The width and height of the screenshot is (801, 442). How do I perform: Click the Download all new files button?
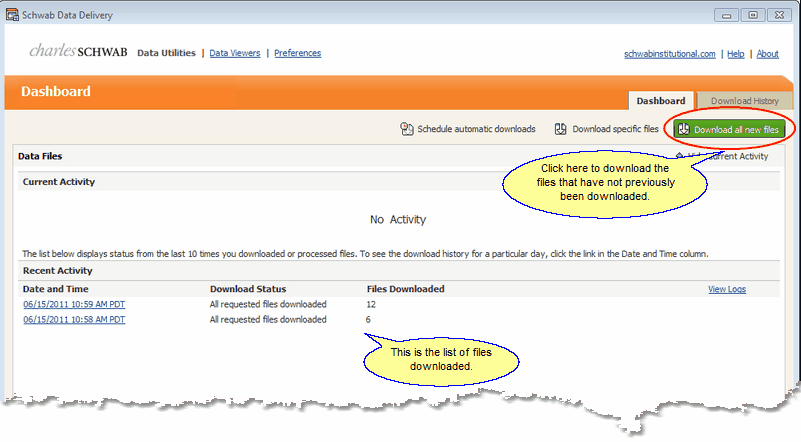click(729, 129)
